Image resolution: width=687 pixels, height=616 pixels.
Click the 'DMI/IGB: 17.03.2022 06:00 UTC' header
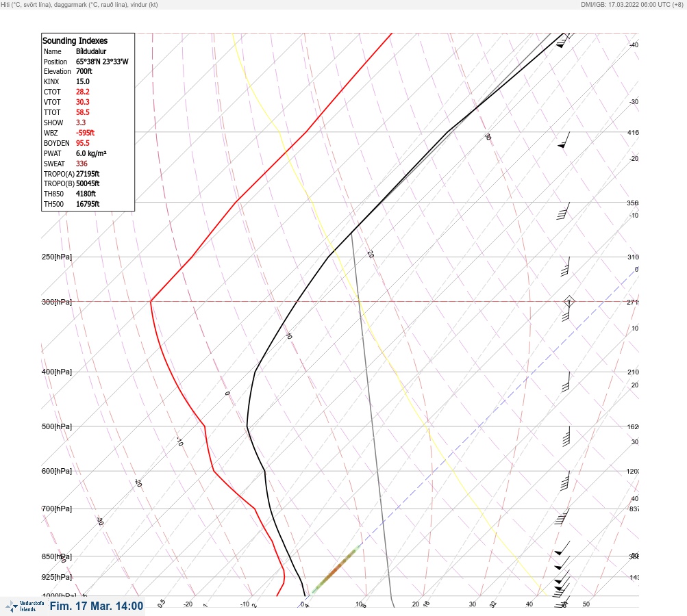(x=625, y=4)
